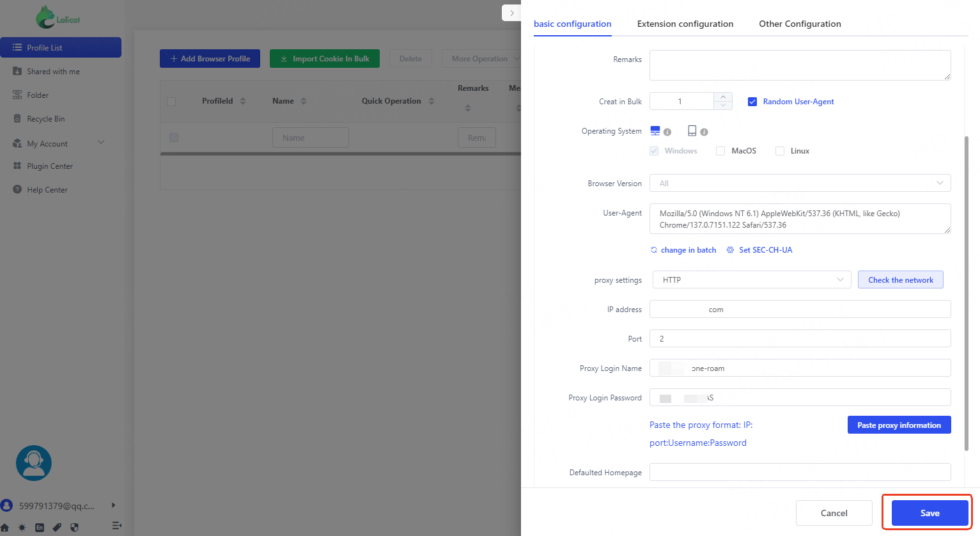The image size is (980, 536).
Task: Click the Save button
Action: (x=929, y=513)
